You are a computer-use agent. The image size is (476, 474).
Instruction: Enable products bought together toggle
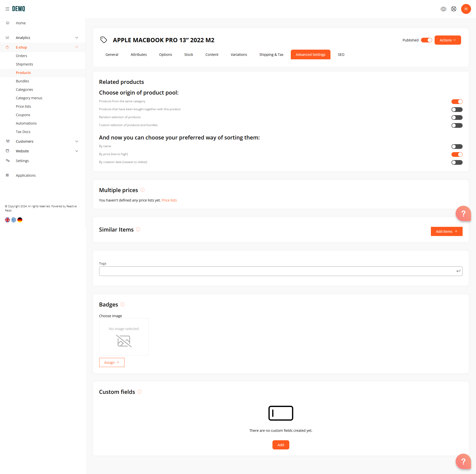tap(457, 109)
